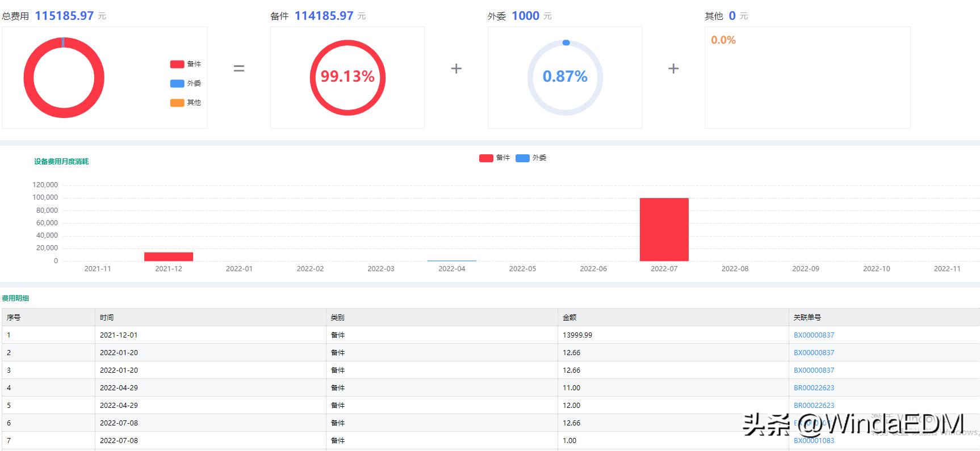The width and height of the screenshot is (980, 451).
Task: Click the 金额 column header
Action: coord(569,318)
